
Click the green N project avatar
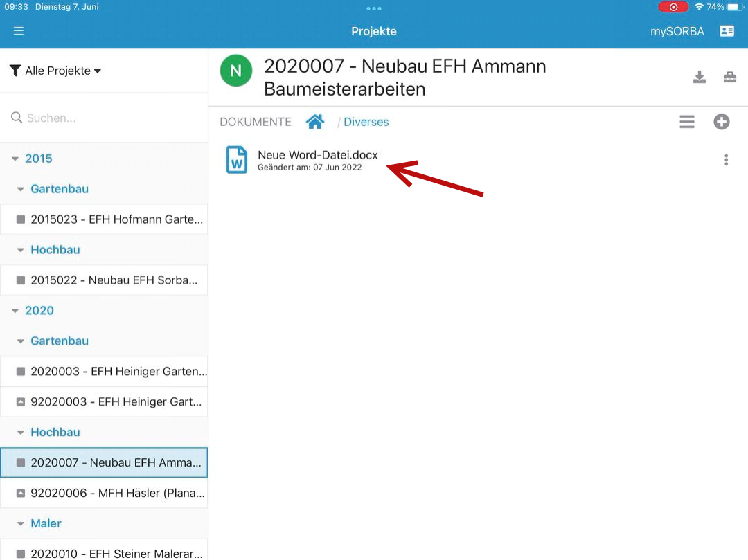point(236,71)
